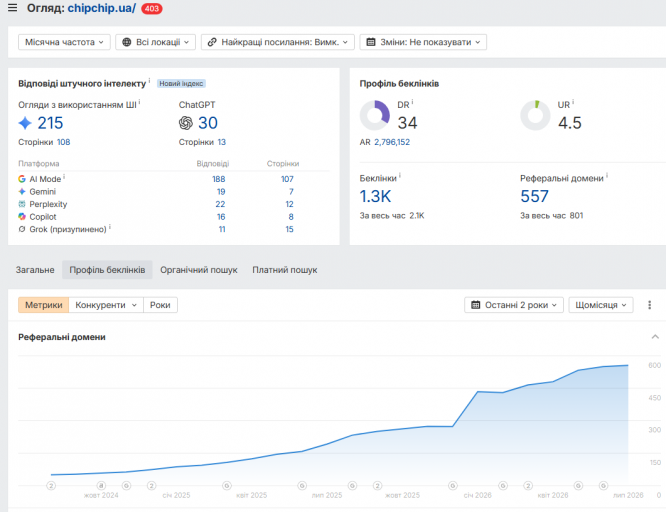666x512 pixels.
Task: Click the three-dot chart options icon
Action: point(649,305)
